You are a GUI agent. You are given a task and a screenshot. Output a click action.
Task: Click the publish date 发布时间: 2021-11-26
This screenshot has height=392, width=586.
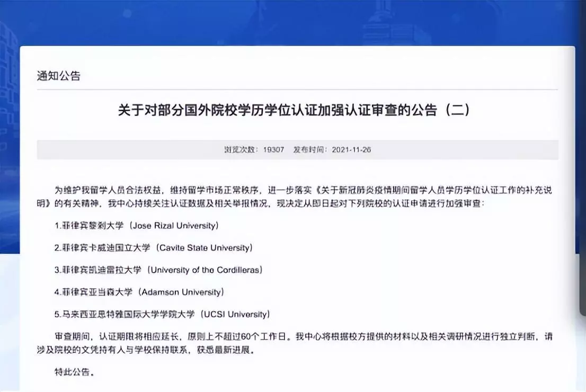(332, 149)
